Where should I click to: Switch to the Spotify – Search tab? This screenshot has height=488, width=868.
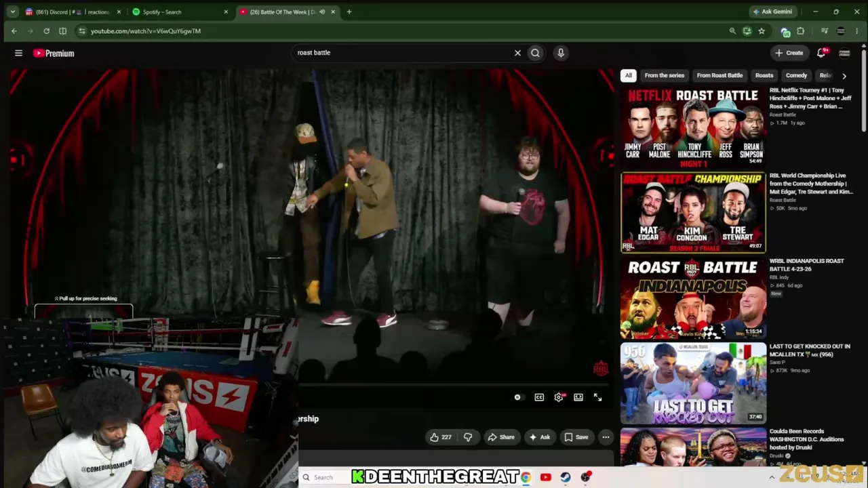(178, 12)
